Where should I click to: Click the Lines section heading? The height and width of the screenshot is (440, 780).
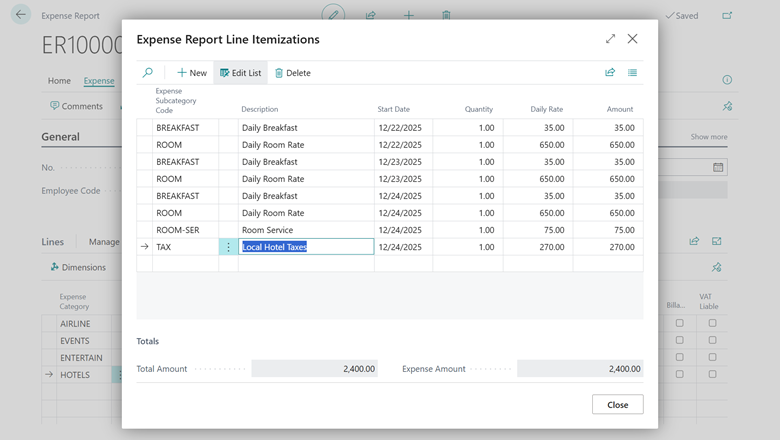tap(52, 242)
